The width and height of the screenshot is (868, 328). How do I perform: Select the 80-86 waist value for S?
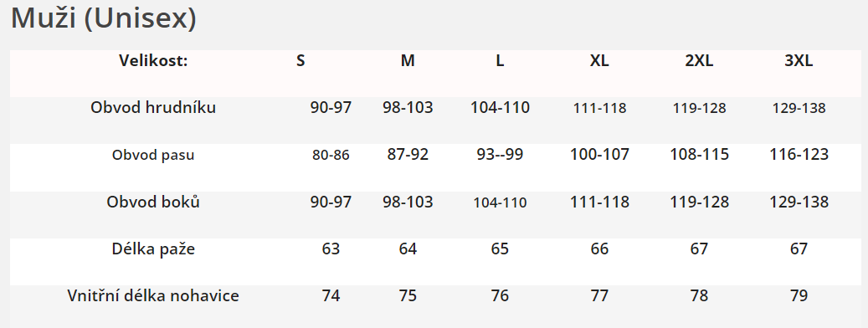(x=331, y=156)
